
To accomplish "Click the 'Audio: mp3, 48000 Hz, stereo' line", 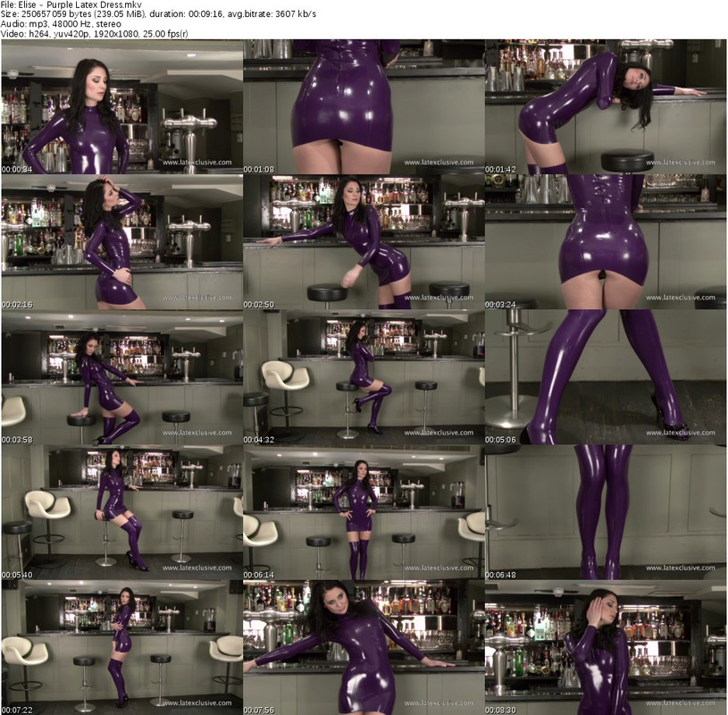I will click(61, 24).
